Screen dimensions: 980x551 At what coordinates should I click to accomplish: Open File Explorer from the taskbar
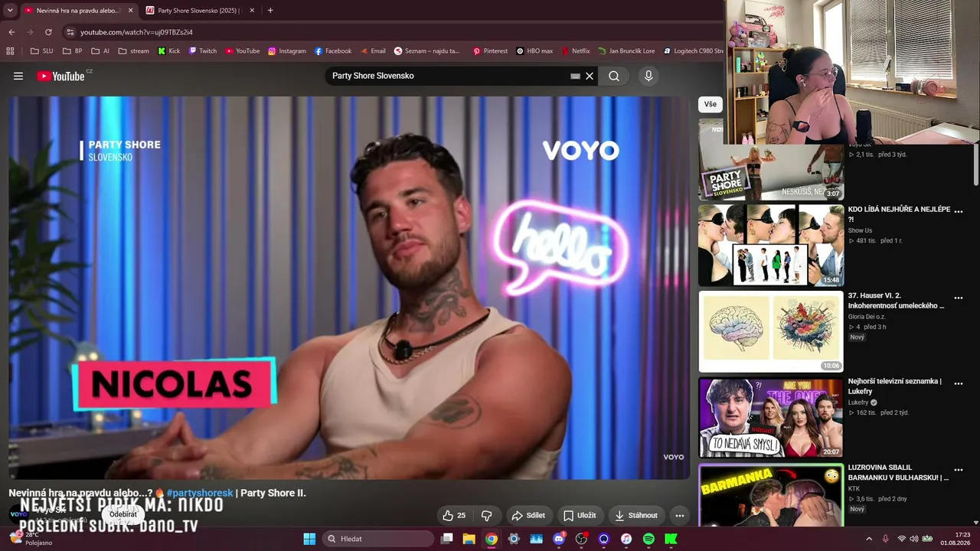(x=469, y=539)
